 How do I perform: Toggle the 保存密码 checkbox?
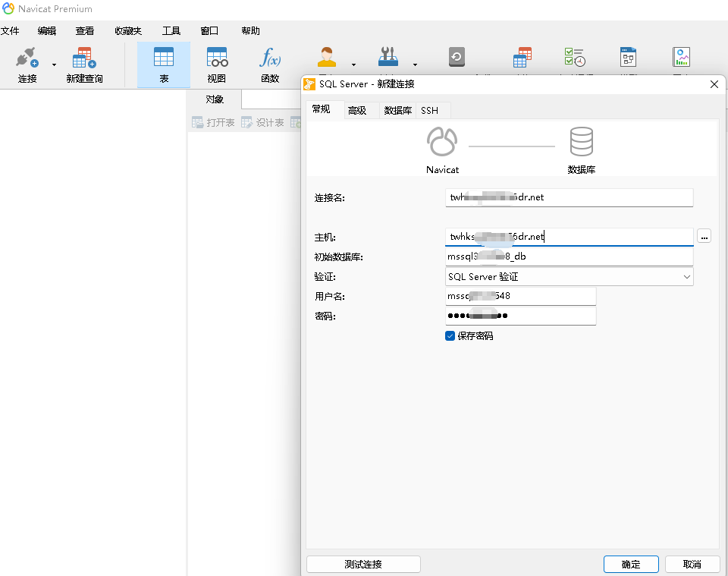click(450, 336)
